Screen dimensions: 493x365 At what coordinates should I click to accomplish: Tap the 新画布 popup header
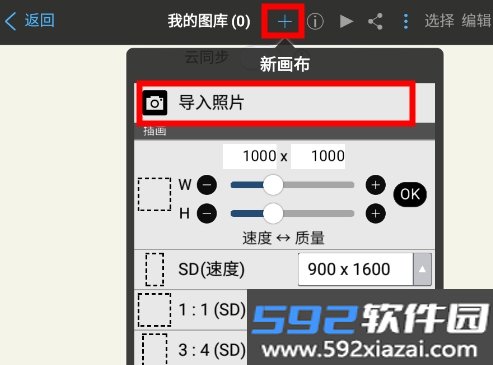point(285,64)
